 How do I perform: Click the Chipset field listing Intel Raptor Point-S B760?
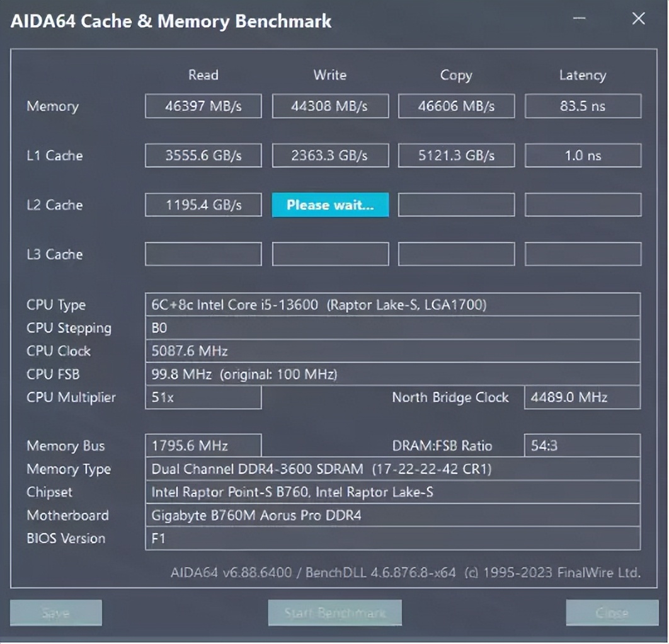click(392, 492)
